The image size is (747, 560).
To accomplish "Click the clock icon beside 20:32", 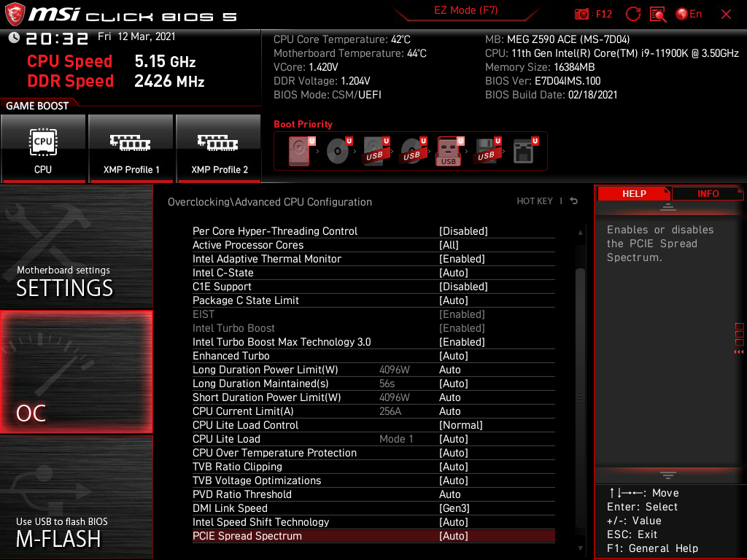I will tap(14, 38).
